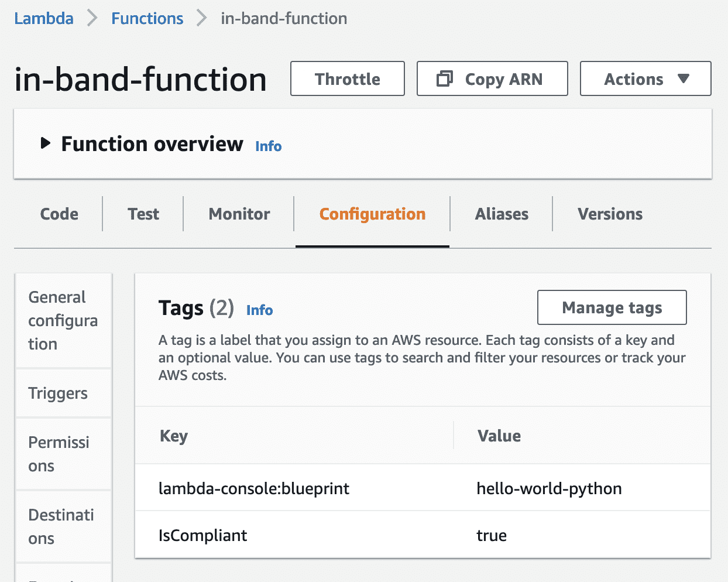The width and height of the screenshot is (728, 582).
Task: Switch to the Code tab
Action: point(59,214)
